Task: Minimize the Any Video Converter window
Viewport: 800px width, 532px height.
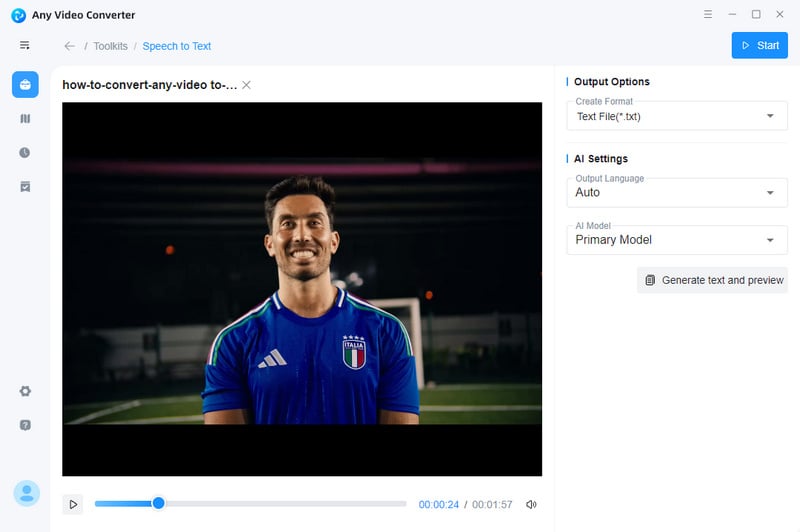Action: click(x=732, y=14)
